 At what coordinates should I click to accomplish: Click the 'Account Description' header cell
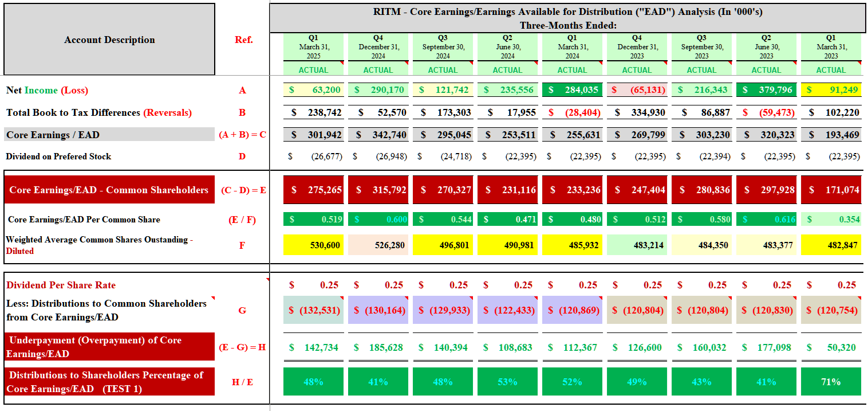click(109, 40)
